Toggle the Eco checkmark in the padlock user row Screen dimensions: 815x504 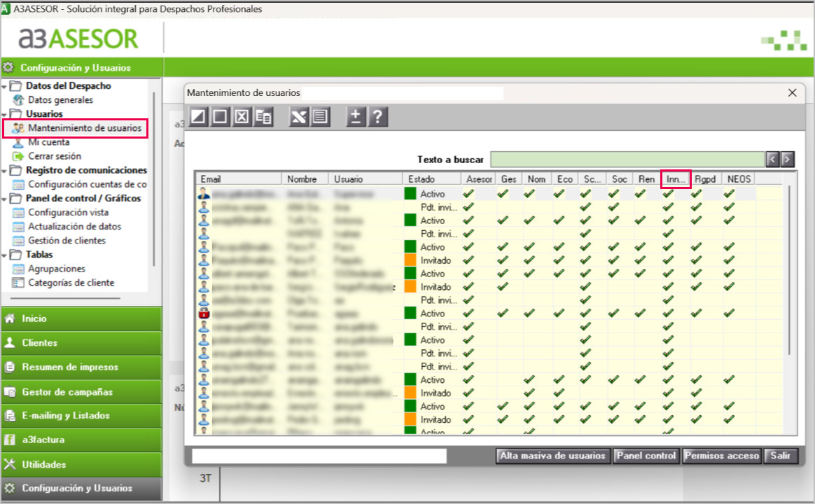(x=559, y=314)
